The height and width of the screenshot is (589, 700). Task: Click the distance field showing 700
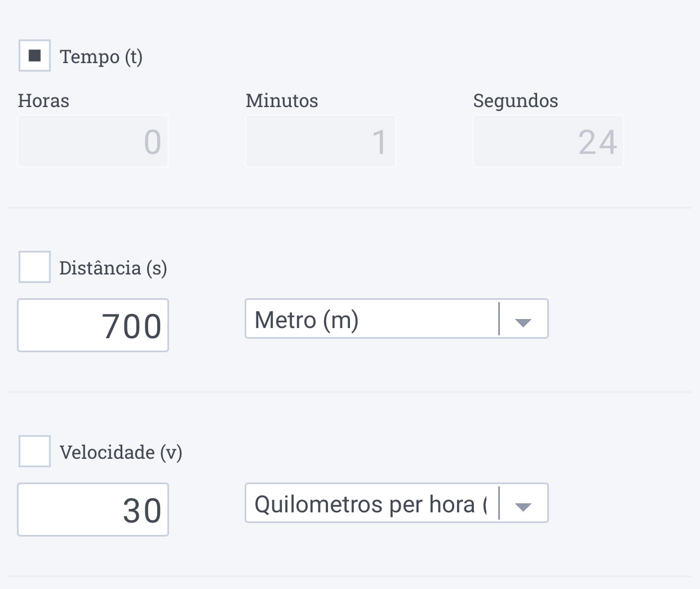point(93,325)
